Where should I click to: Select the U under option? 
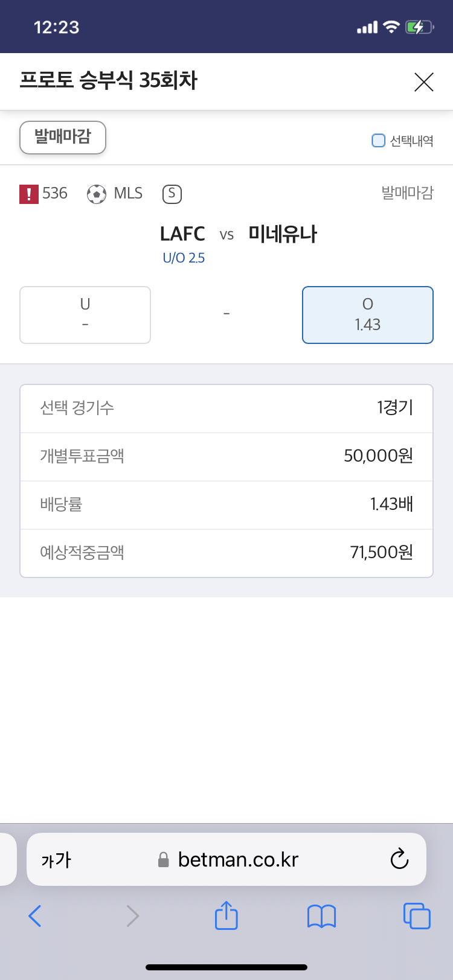(x=85, y=315)
